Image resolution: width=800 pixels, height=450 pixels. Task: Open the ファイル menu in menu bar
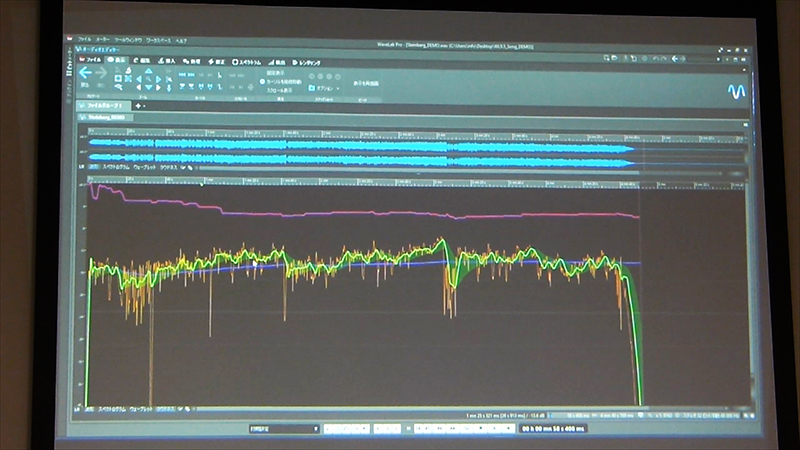(84, 39)
